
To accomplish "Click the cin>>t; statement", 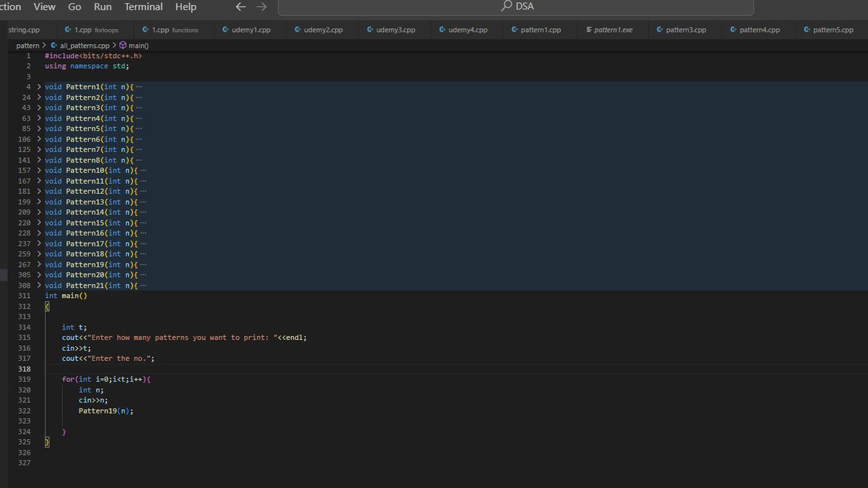I will (76, 348).
